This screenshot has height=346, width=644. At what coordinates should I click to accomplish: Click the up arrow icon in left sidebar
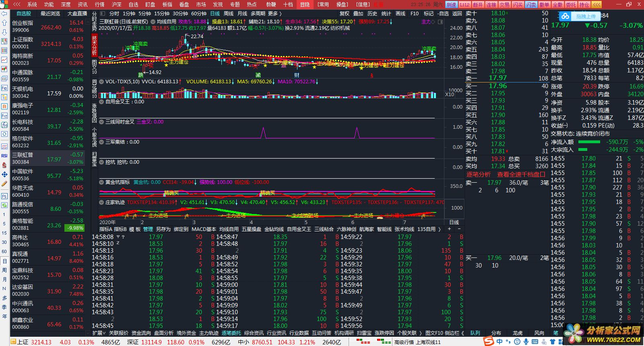[x=4, y=23]
